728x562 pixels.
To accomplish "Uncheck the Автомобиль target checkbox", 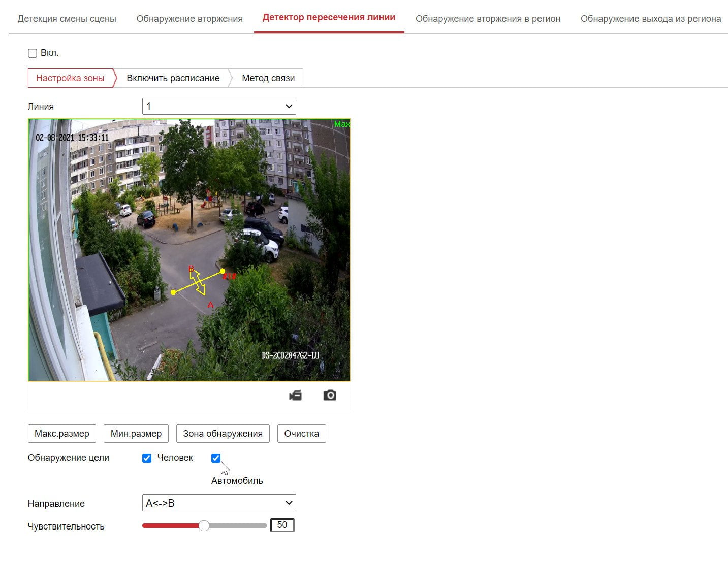I will point(216,458).
